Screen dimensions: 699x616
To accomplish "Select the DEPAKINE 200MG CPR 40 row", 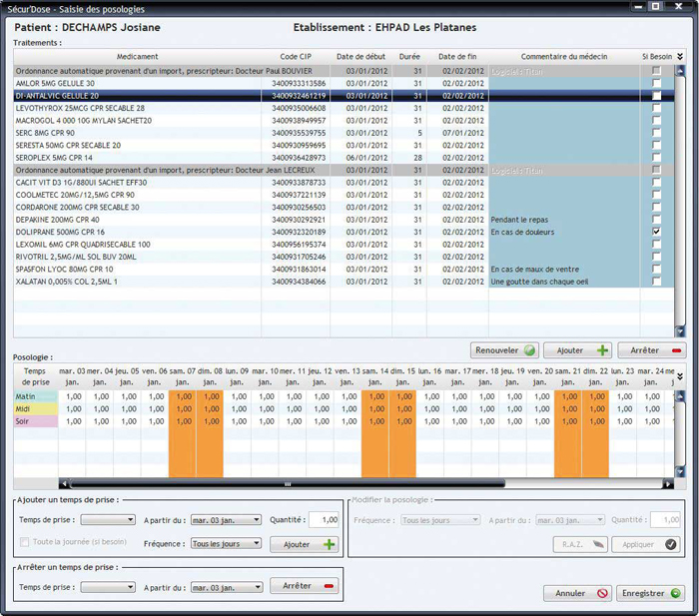I will point(138,220).
